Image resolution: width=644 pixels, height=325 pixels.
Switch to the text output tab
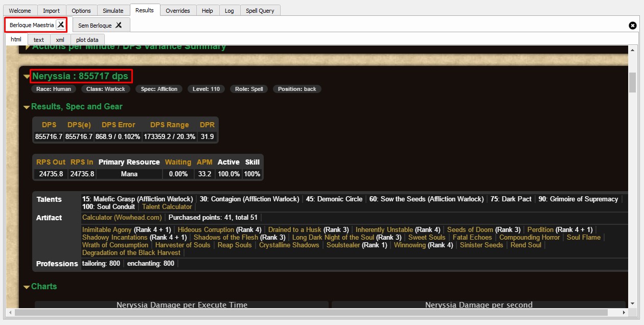[x=39, y=40]
